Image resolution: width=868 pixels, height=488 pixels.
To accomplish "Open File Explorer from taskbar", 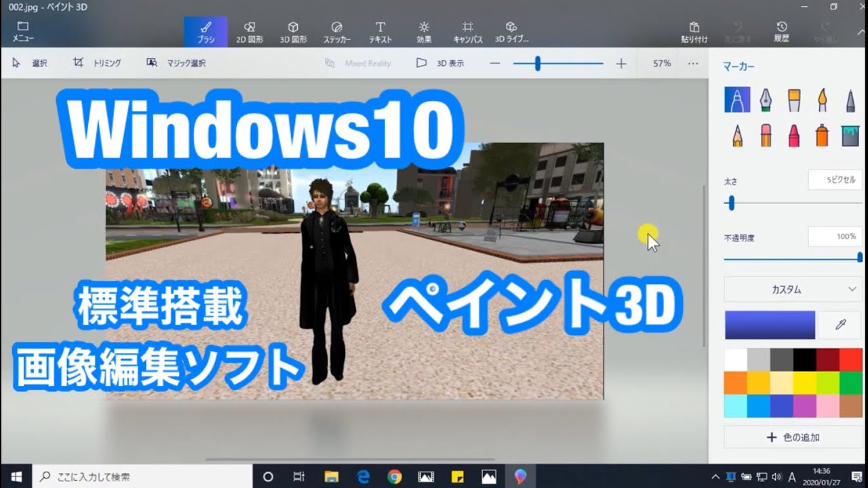I will click(x=331, y=476).
